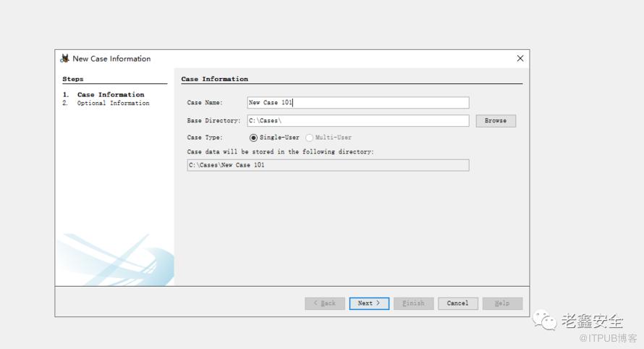Click step 2 Optional Information in Steps
Viewport: 644px width, 349px height.
(113, 104)
